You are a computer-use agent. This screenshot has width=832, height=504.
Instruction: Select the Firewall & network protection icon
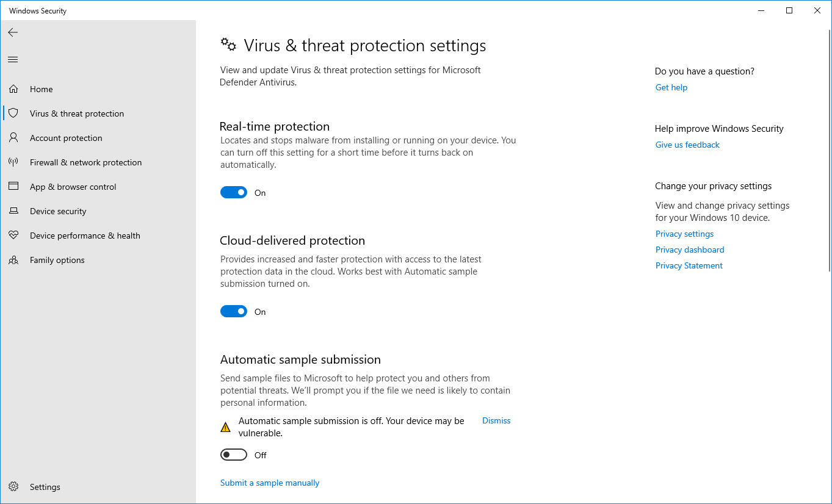(x=13, y=162)
